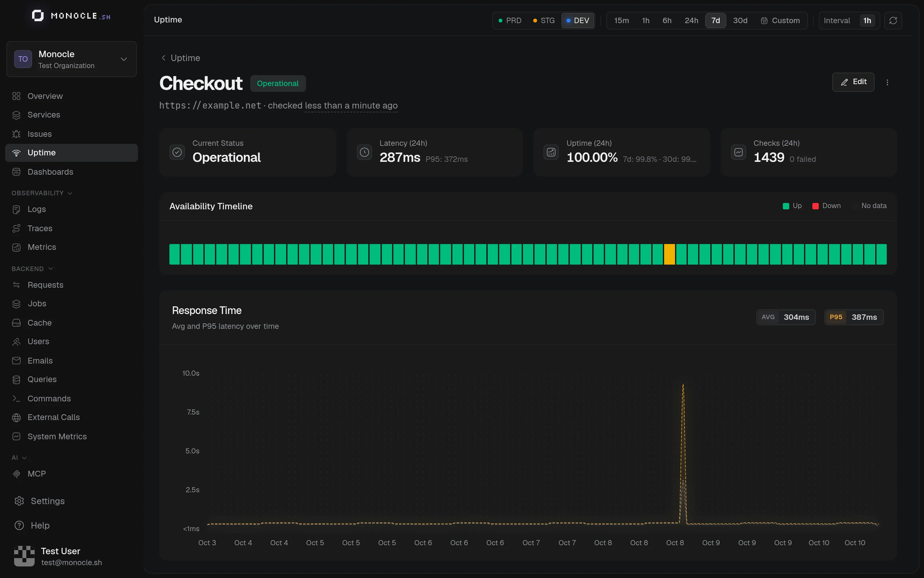Viewport: 924px width, 578px height.
Task: Click the Help question mark icon
Action: click(19, 525)
